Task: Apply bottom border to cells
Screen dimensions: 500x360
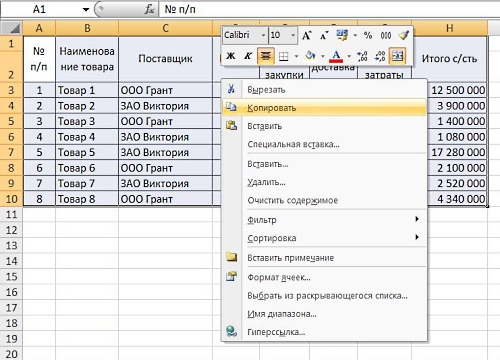Action: click(283, 56)
